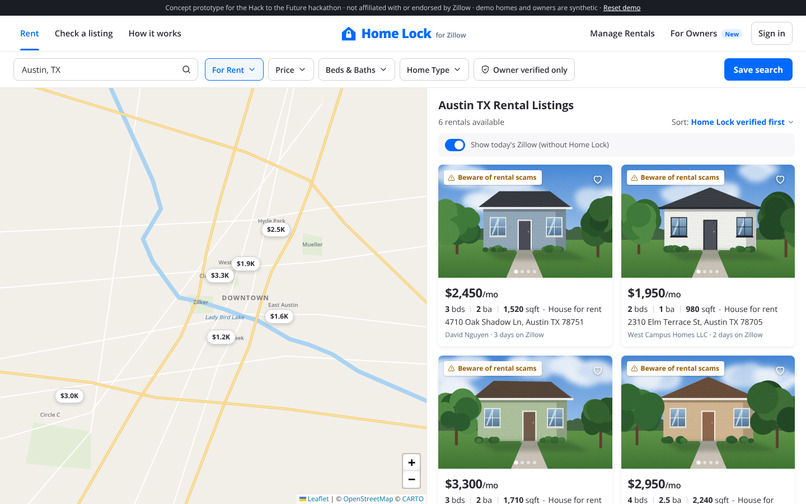The image size is (806, 504).
Task: Click scam warning badge on $1,950 listing
Action: (675, 177)
